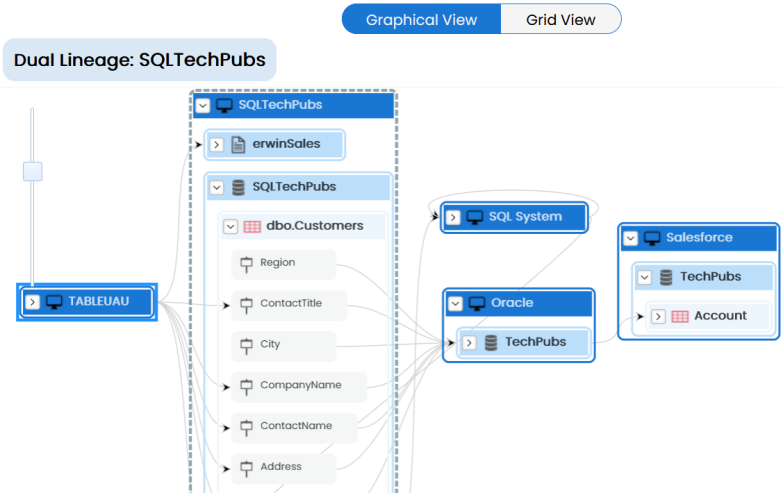Click the Region column pin icon
This screenshot has width=783, height=493.
point(246,264)
